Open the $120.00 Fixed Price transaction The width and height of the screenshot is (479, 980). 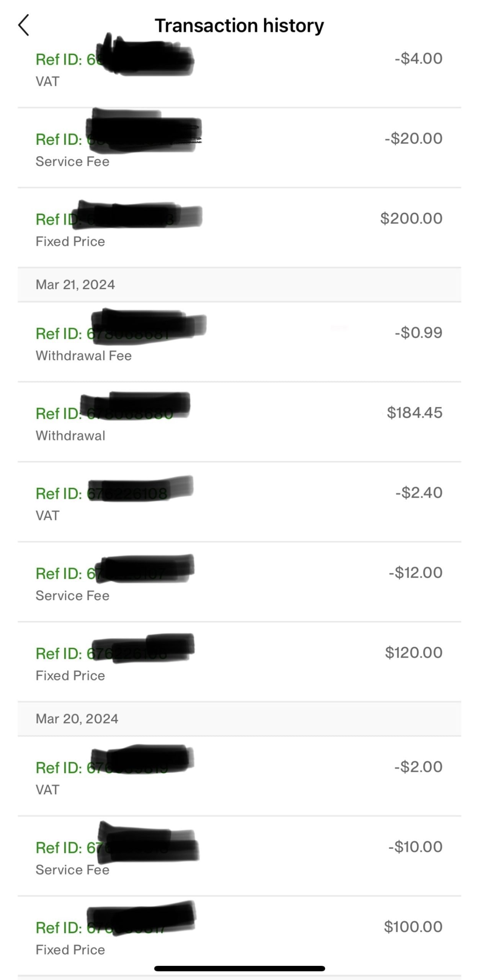pos(239,663)
